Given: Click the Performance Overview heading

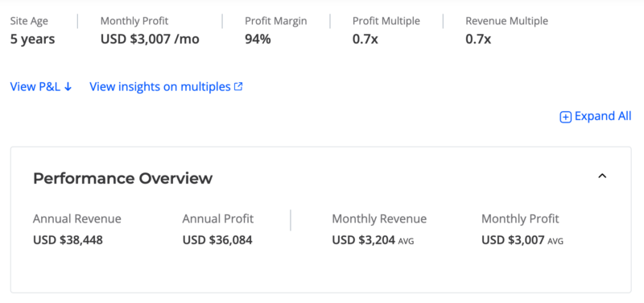Looking at the screenshot, I should pos(123,178).
